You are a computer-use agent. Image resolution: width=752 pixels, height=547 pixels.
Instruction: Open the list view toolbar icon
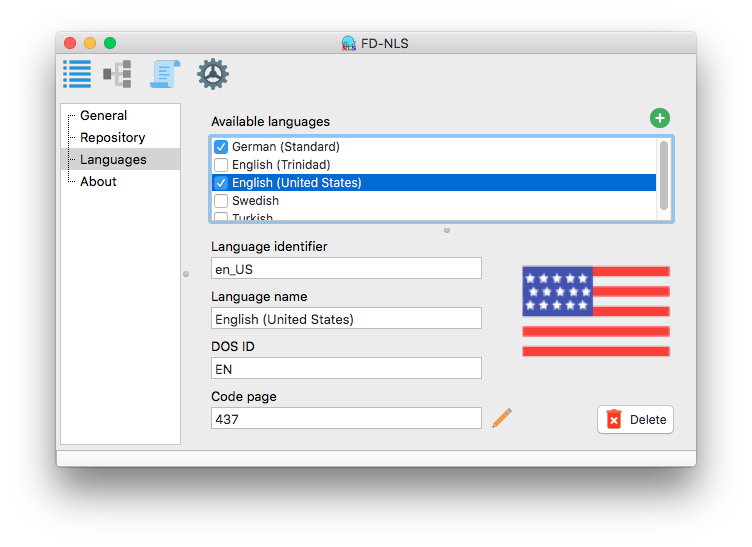(77, 74)
